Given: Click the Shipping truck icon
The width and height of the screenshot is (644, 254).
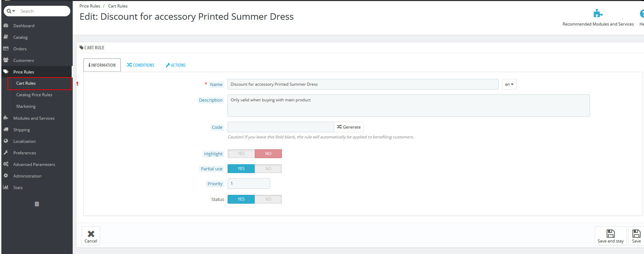Looking at the screenshot, I should click(x=6, y=130).
